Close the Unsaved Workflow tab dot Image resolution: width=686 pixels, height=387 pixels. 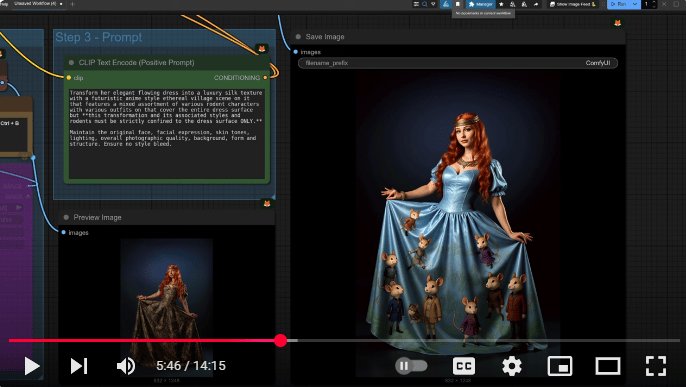point(61,4)
